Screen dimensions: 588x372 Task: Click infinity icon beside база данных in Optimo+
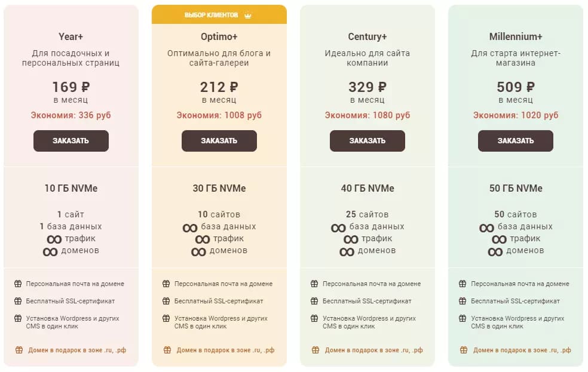[x=190, y=227]
